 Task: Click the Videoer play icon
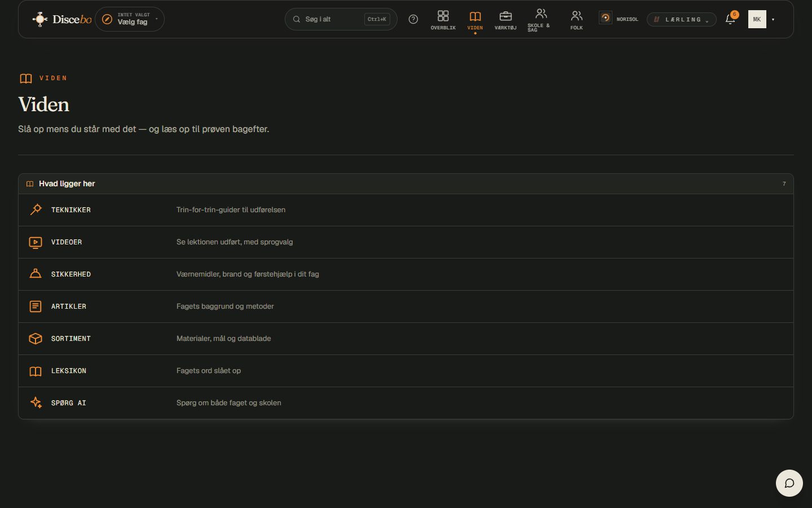coord(36,242)
